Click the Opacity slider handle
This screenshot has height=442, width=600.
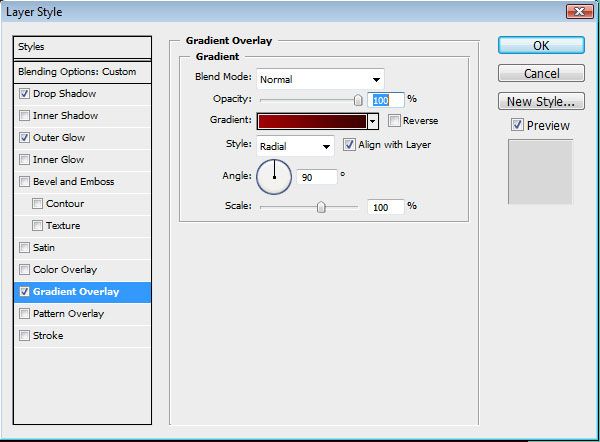(x=358, y=100)
